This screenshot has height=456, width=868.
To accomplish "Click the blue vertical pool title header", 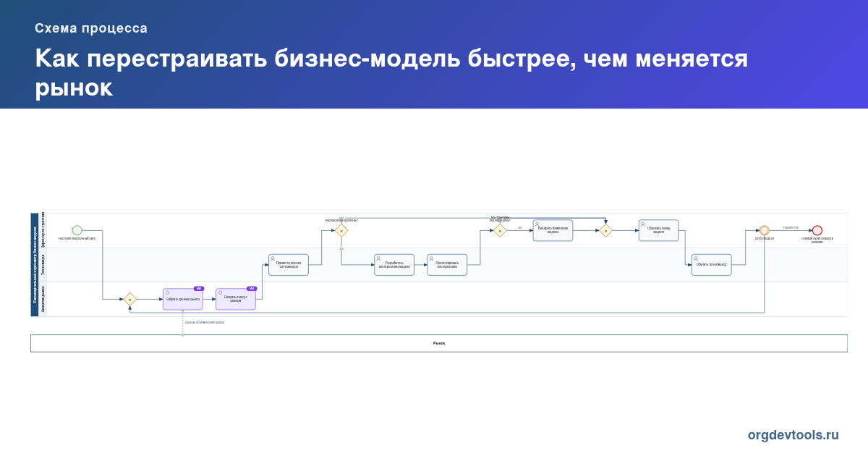I will pos(35,265).
